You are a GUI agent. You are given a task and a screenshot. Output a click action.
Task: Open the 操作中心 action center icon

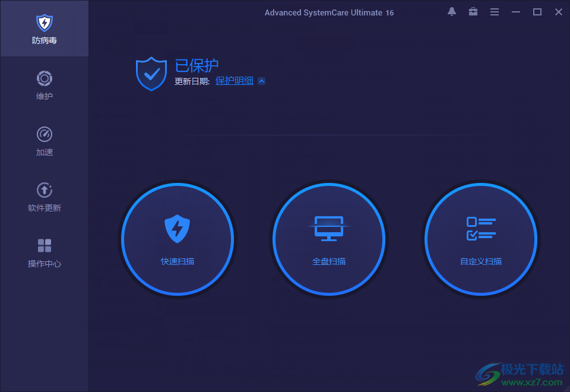pyautogui.click(x=44, y=245)
